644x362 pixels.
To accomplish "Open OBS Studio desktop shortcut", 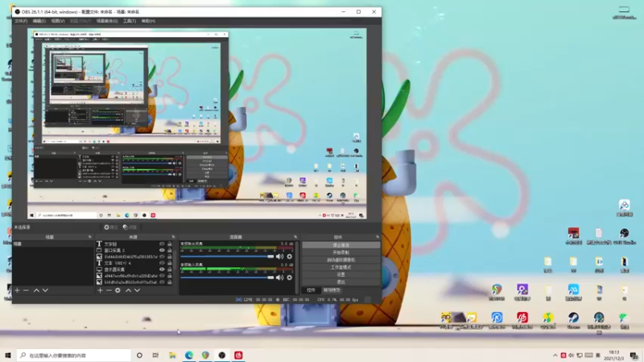I will pos(625,237).
